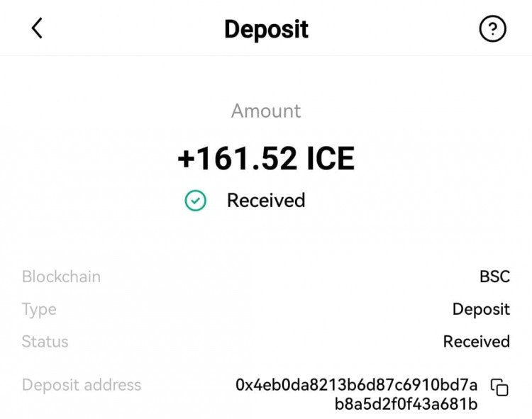Viewport: 532px width, 419px height.
Task: Tap the Deposit page title
Action: (x=266, y=30)
